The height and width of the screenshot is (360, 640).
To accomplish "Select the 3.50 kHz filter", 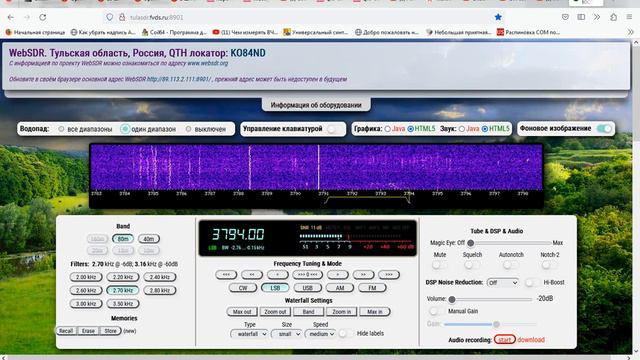I will click(123, 304).
